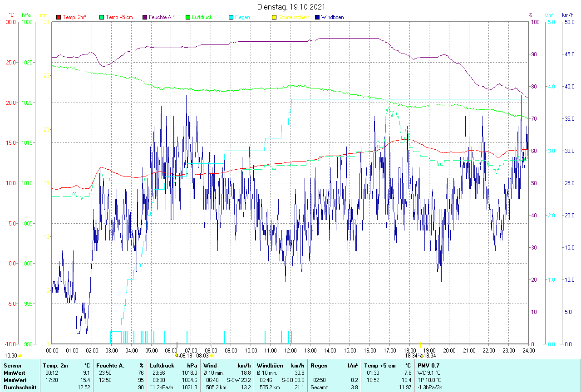Select the Sonnenschein legend label
Image resolution: width=581 pixels, height=392 pixels.
(x=294, y=17)
